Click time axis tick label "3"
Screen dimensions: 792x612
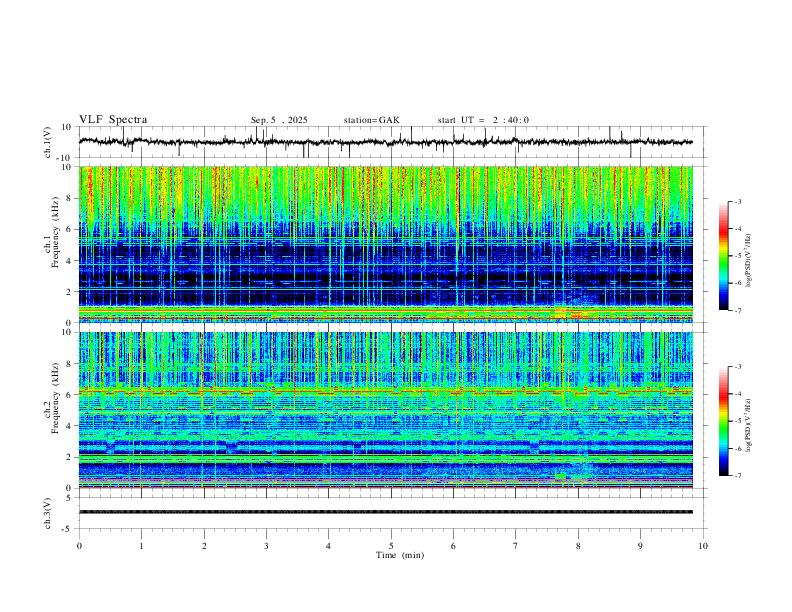click(266, 546)
